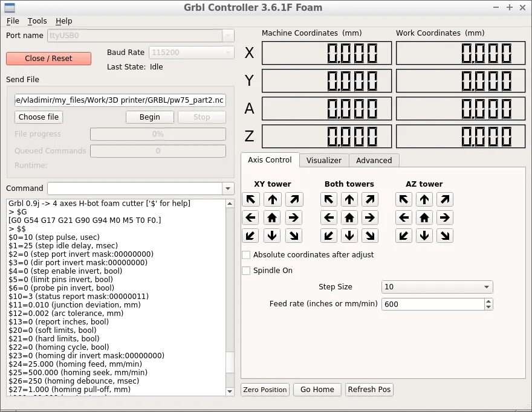Image resolution: width=532 pixels, height=412 pixels.
Task: Focus the Command input field
Action: (x=135, y=188)
